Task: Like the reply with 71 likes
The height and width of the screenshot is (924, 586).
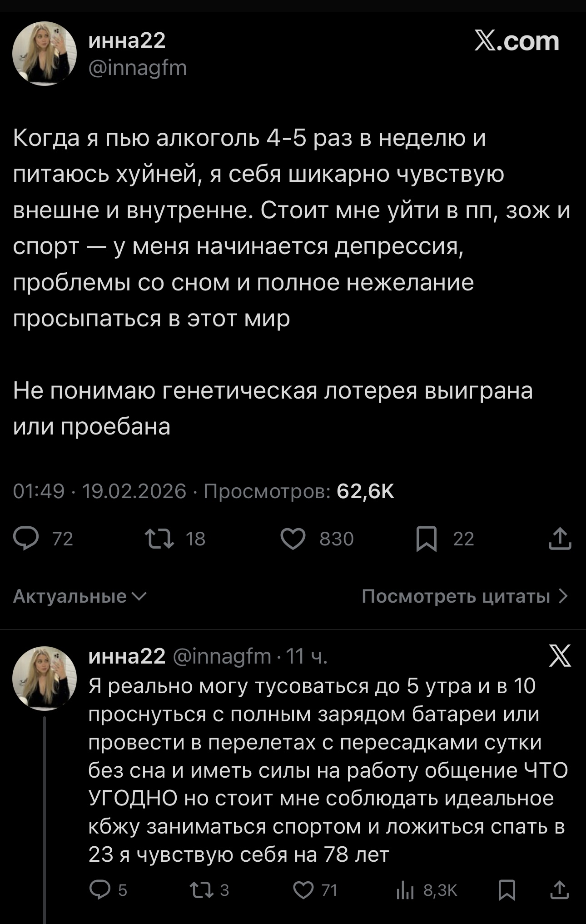Action: point(303,890)
